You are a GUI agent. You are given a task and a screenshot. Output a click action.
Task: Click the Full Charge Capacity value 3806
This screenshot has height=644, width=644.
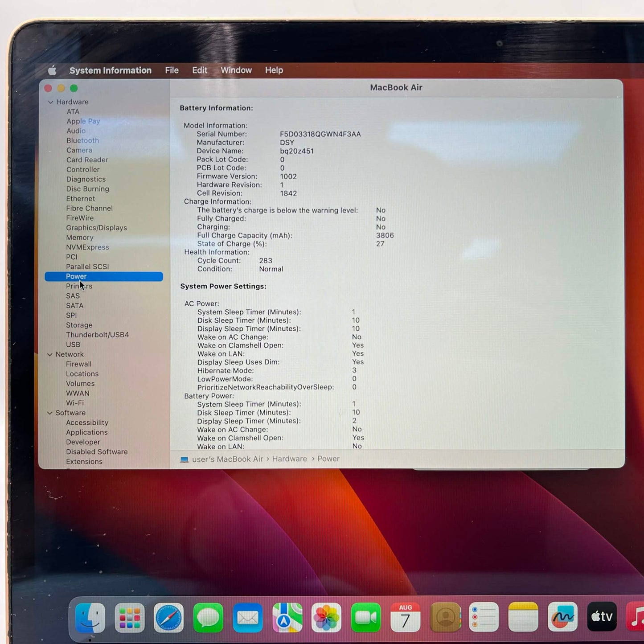[x=385, y=236]
